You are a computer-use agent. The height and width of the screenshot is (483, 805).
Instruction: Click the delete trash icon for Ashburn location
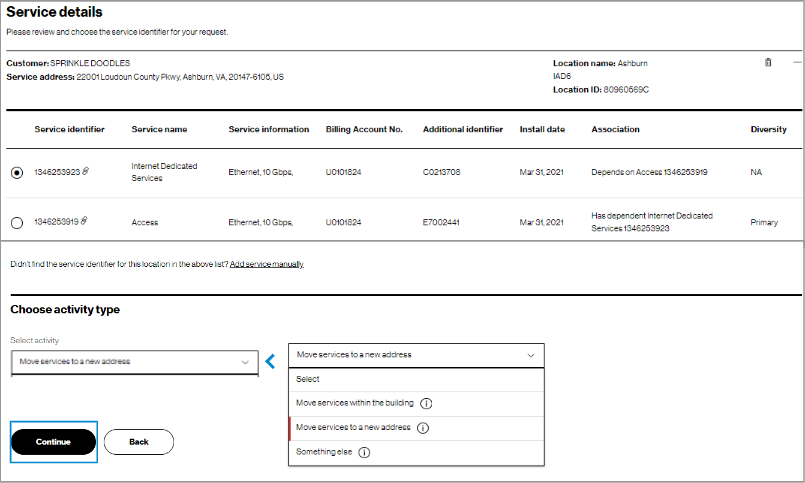point(768,62)
